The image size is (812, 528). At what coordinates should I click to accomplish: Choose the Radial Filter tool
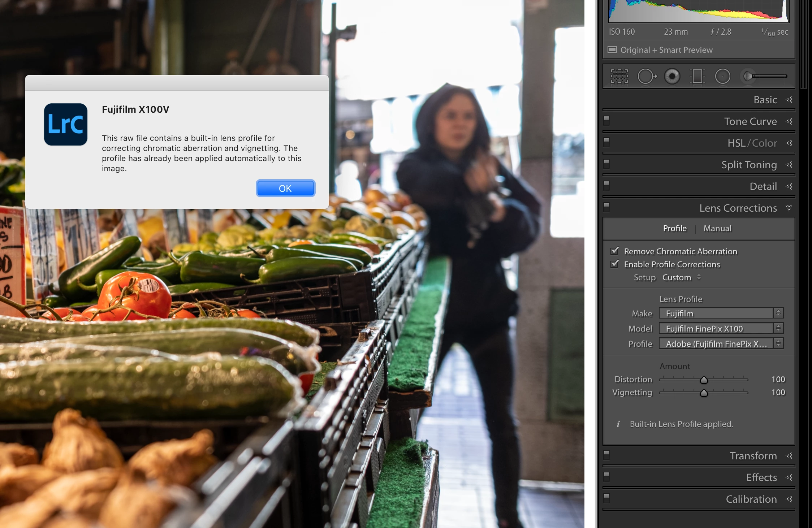click(722, 77)
